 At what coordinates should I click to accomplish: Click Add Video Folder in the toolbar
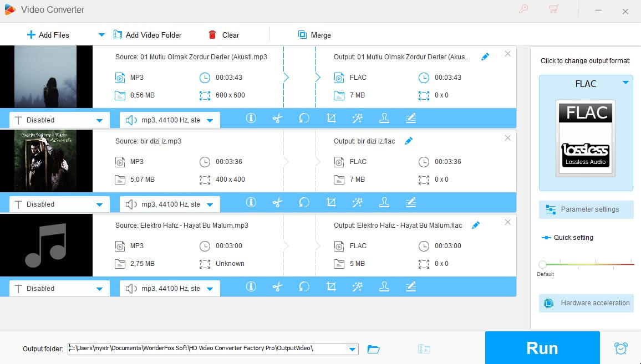click(x=148, y=34)
